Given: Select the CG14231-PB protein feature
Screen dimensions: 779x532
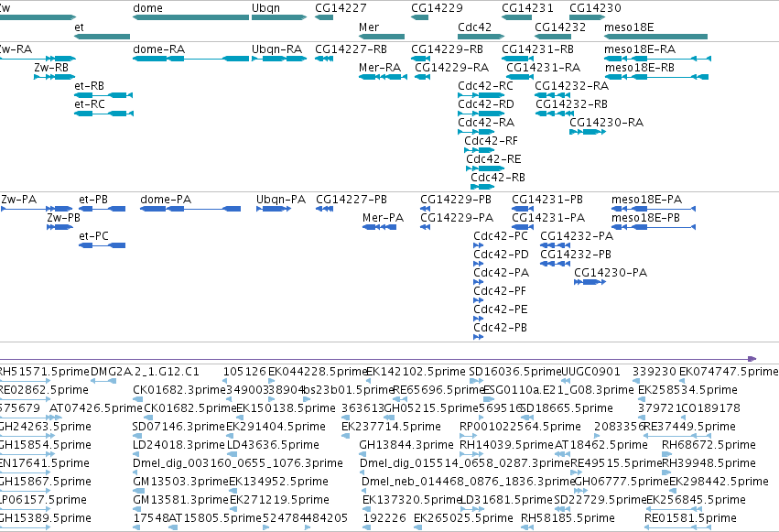Looking at the screenshot, I should 523,209.
